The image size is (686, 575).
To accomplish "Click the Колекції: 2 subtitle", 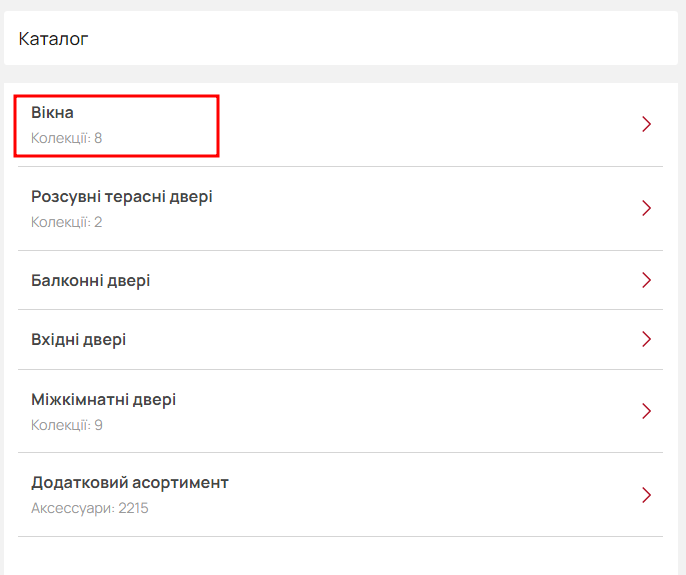I will [66, 222].
